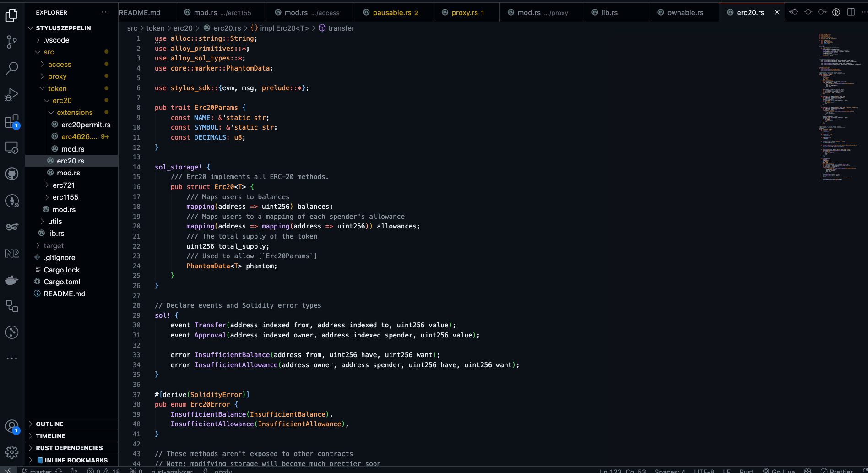Screen dimensions: 868x473
Task: Open the Explorer view in activity bar
Action: 12,15
